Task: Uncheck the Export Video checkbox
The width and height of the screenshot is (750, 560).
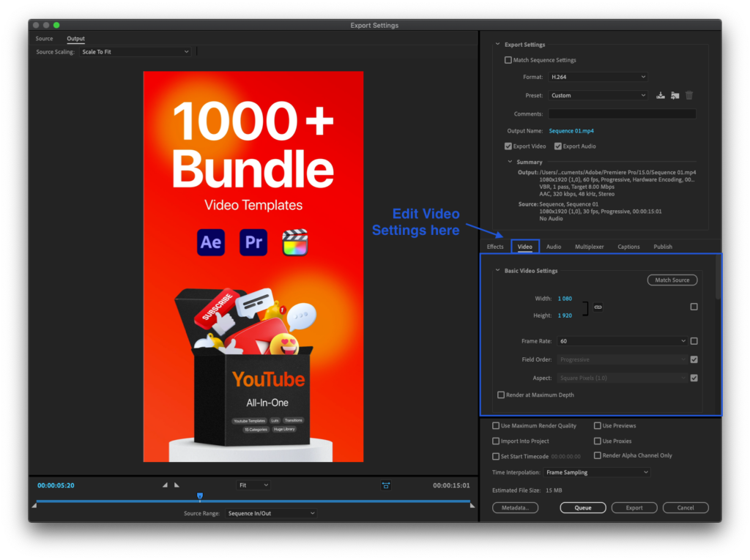Action: [508, 146]
